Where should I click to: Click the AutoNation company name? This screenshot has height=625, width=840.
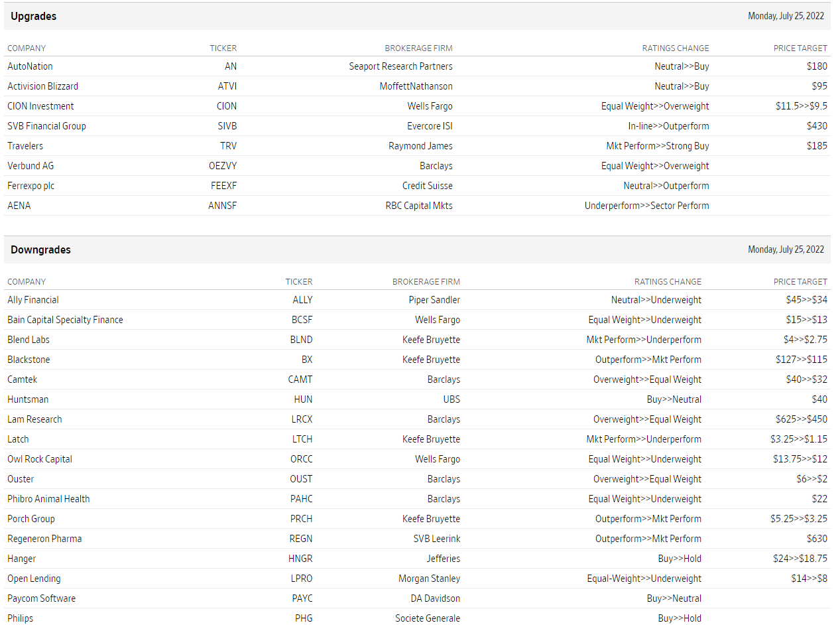tap(30, 66)
